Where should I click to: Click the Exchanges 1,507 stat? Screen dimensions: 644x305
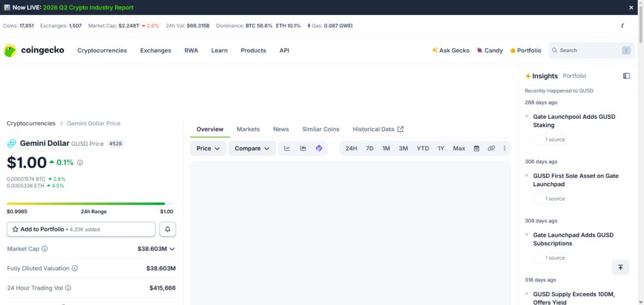click(x=61, y=26)
